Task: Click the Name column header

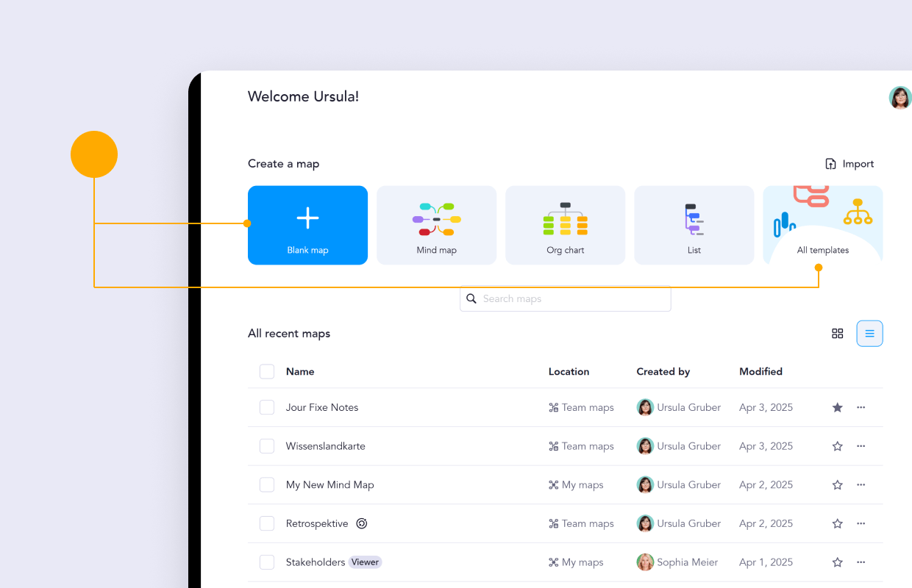Action: pos(300,371)
